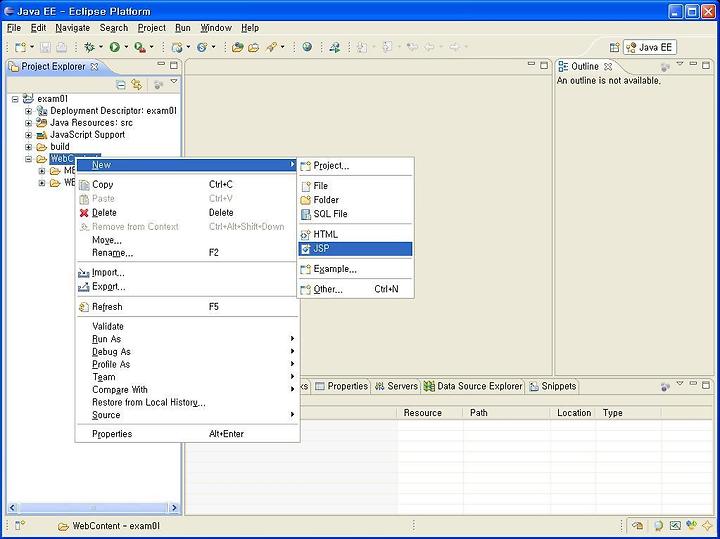Screen dimensions: 720x539
Task: Click the Debug bug icon in toolbar
Action: [x=89, y=47]
